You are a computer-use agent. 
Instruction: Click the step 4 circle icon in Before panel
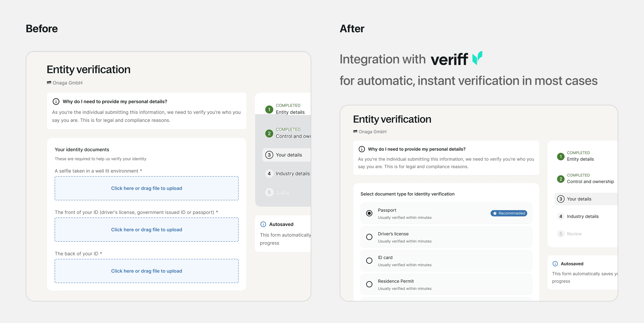click(x=269, y=174)
